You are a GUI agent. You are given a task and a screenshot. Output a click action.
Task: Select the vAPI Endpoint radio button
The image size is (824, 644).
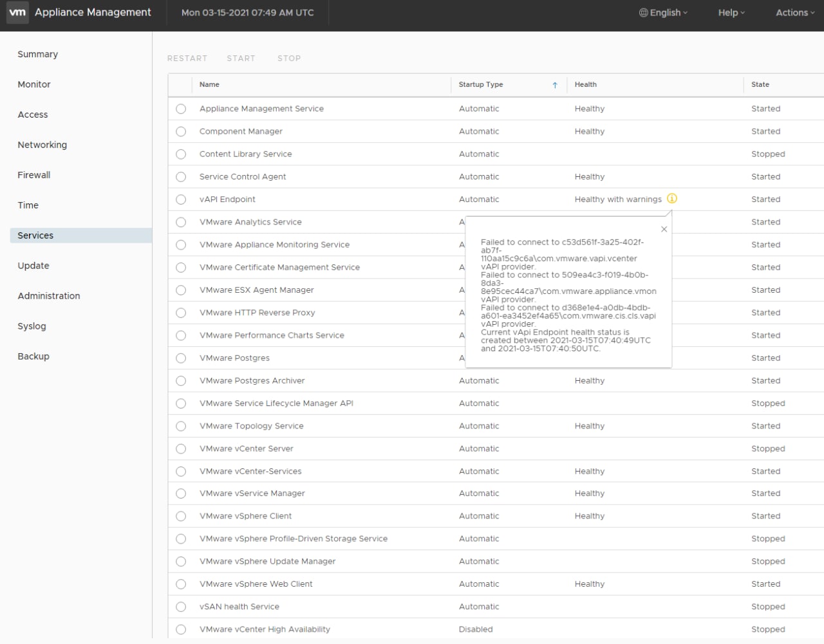181,199
